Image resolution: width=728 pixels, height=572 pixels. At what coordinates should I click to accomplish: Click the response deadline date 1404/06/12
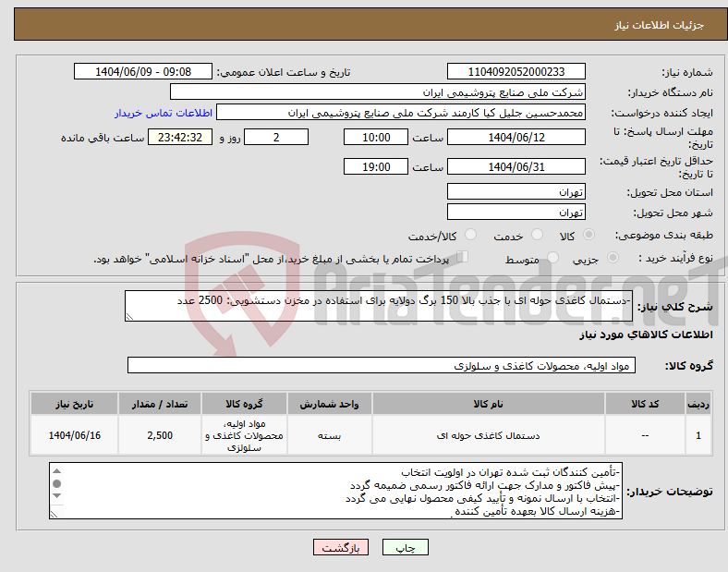click(x=516, y=137)
